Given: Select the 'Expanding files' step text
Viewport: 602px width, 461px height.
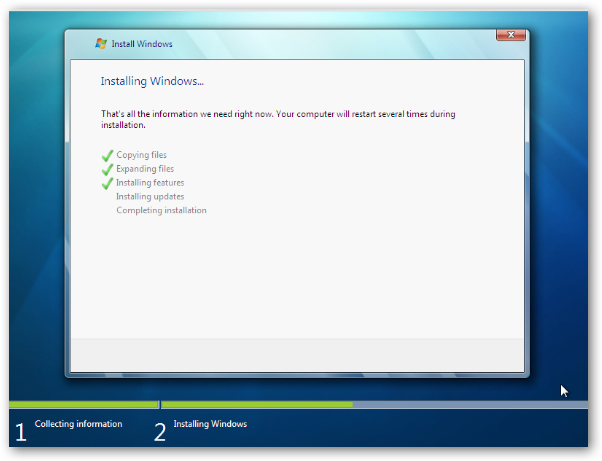Looking at the screenshot, I should (x=145, y=169).
